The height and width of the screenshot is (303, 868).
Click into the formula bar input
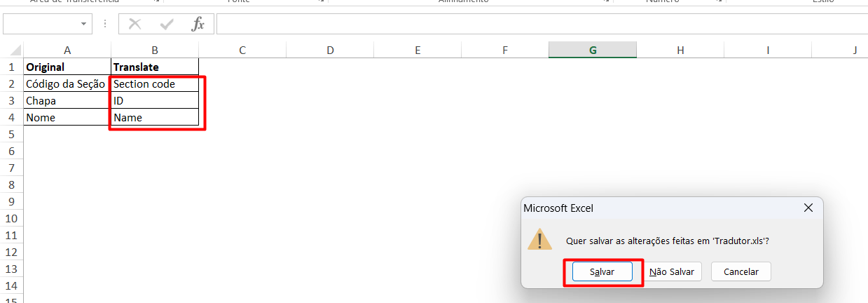point(542,24)
